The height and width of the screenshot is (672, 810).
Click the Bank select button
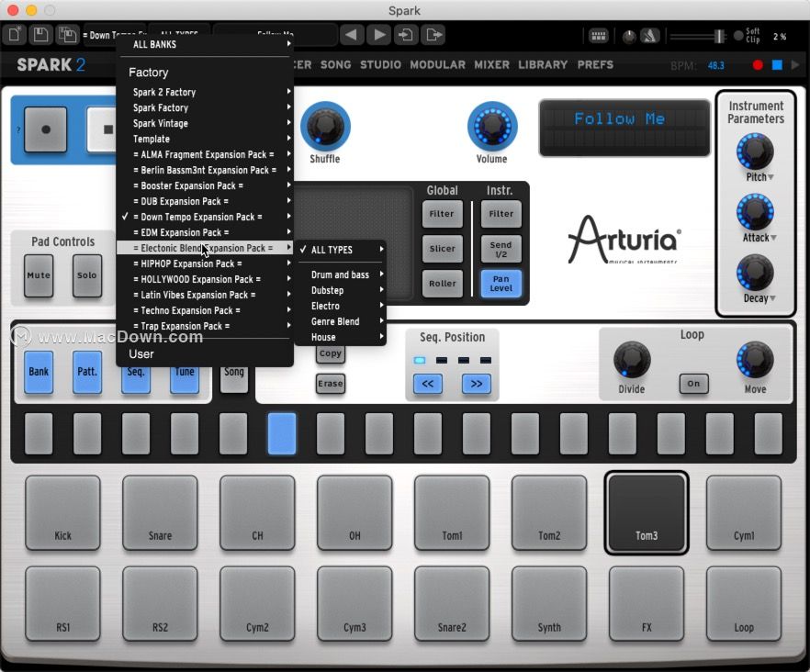pyautogui.click(x=39, y=372)
